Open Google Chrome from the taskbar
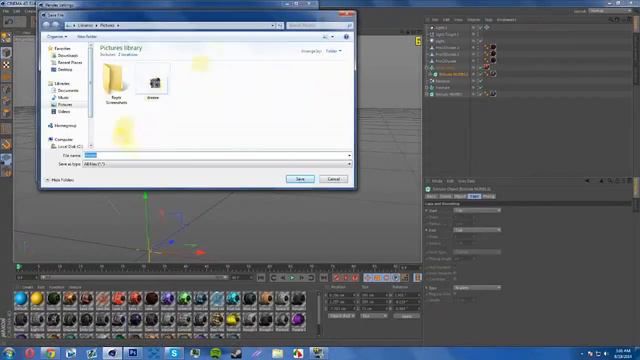The image size is (640, 360). (x=50, y=353)
